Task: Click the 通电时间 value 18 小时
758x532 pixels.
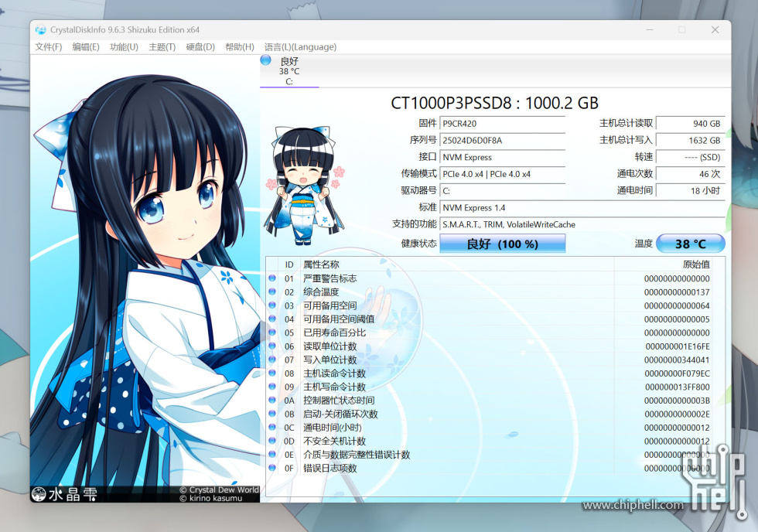Action: 690,191
